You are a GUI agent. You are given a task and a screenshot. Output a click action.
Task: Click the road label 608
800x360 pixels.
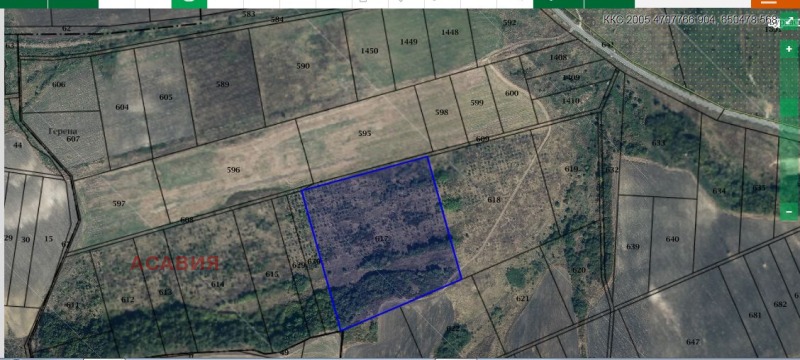click(x=187, y=220)
